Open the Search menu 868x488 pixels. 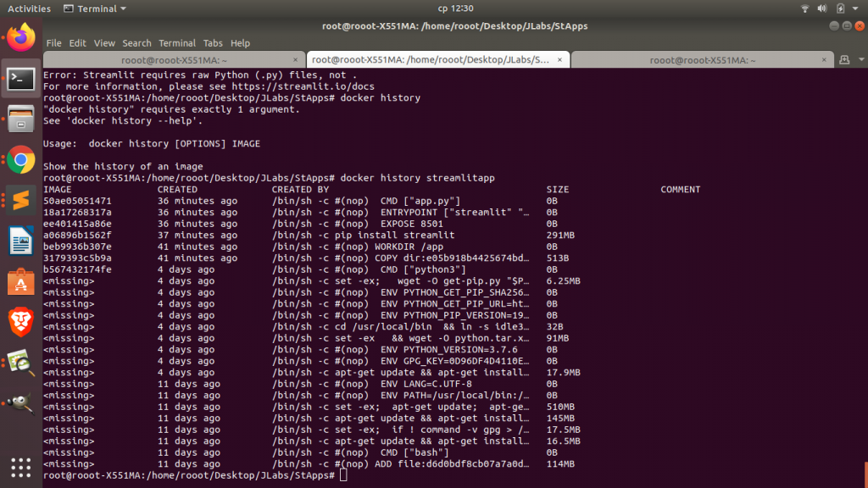(x=136, y=42)
